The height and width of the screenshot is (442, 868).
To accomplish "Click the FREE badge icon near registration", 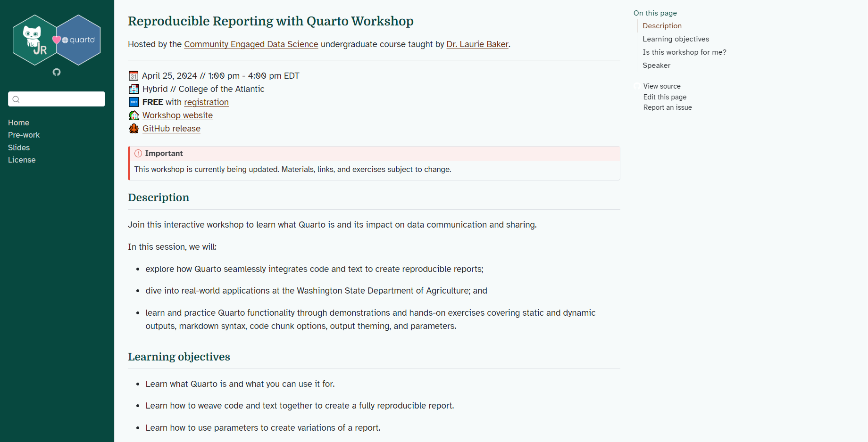I will click(x=134, y=102).
